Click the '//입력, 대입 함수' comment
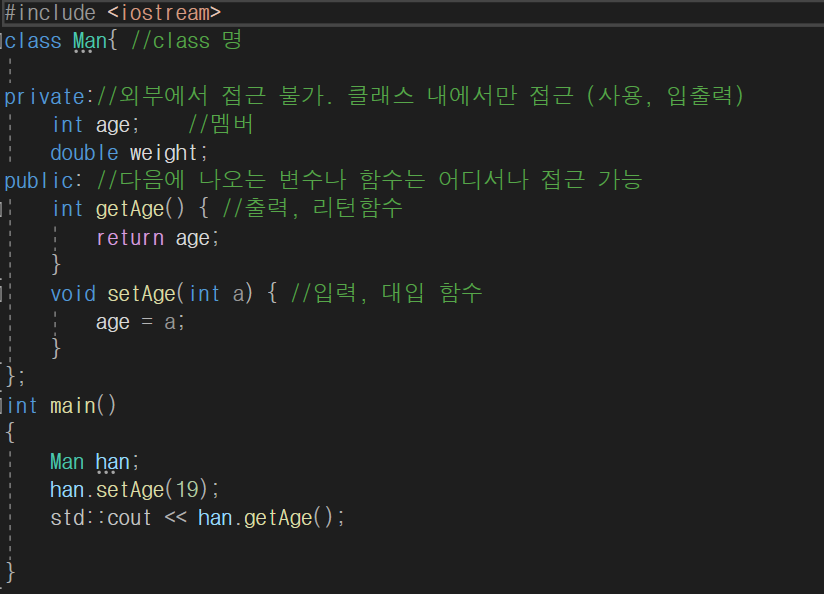 [386, 293]
